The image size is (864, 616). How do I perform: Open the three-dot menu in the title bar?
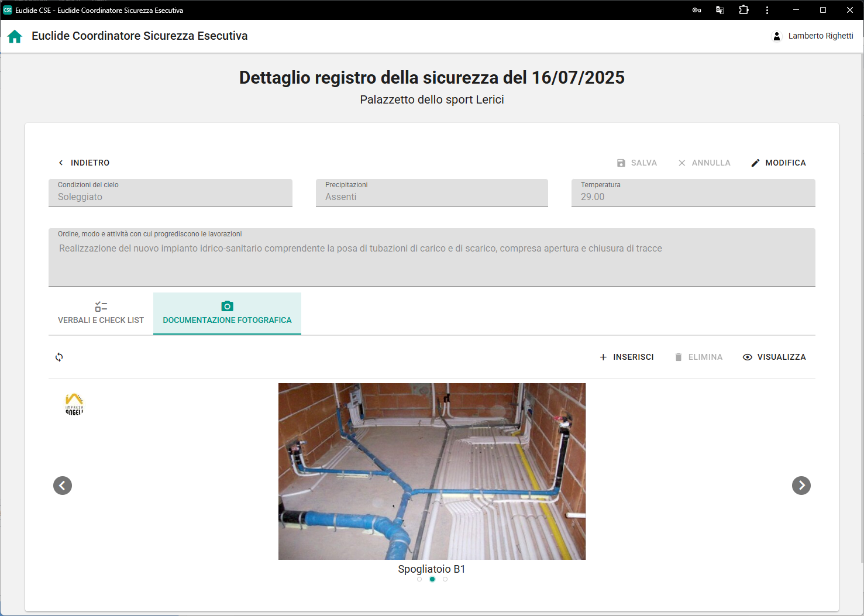point(767,10)
